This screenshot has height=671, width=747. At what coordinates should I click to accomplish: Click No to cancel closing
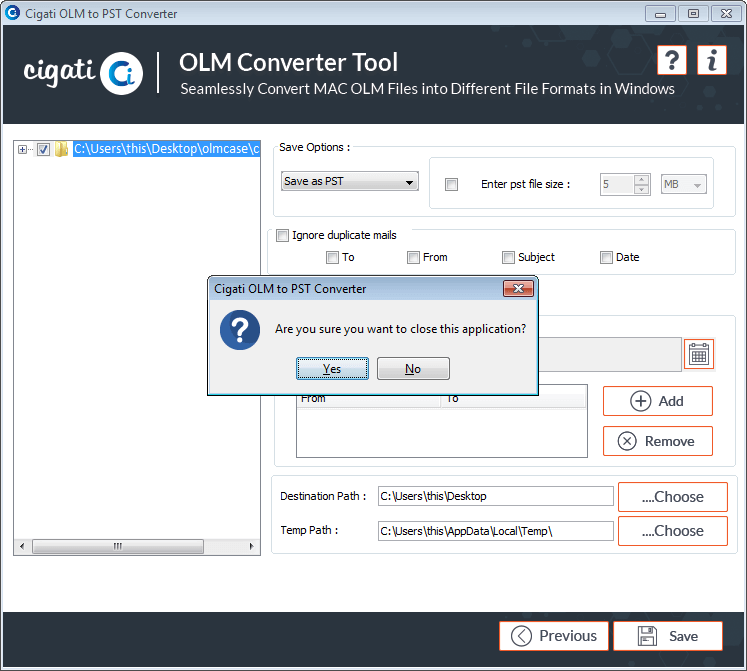[x=413, y=368]
